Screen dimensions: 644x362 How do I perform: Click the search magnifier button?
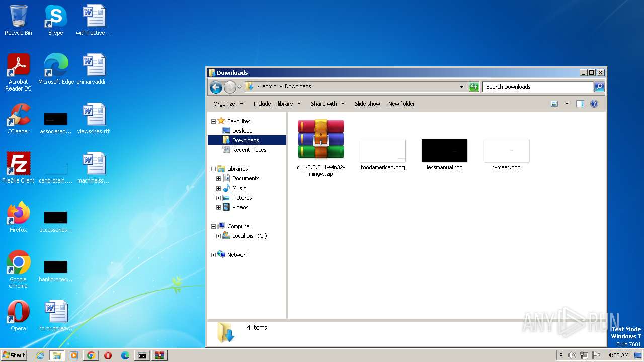[599, 87]
